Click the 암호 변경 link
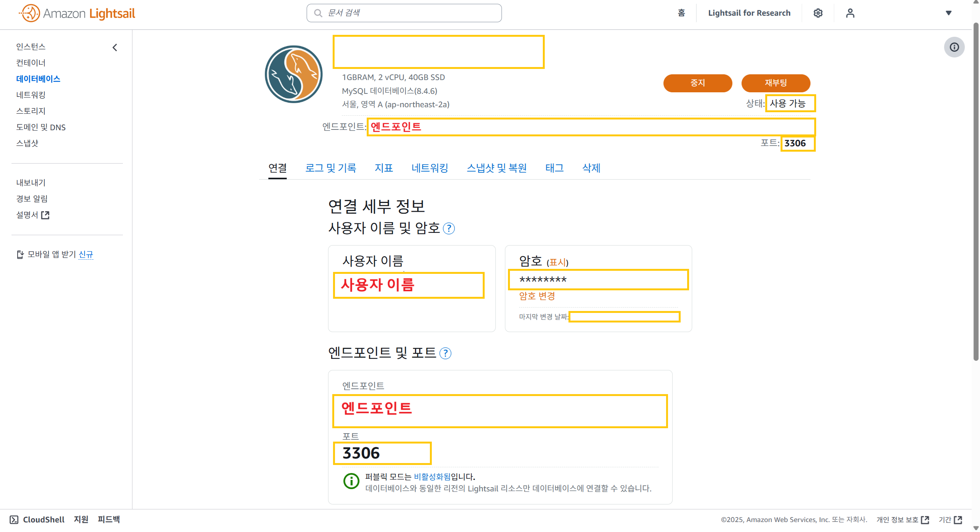This screenshot has width=980, height=532. 537,296
